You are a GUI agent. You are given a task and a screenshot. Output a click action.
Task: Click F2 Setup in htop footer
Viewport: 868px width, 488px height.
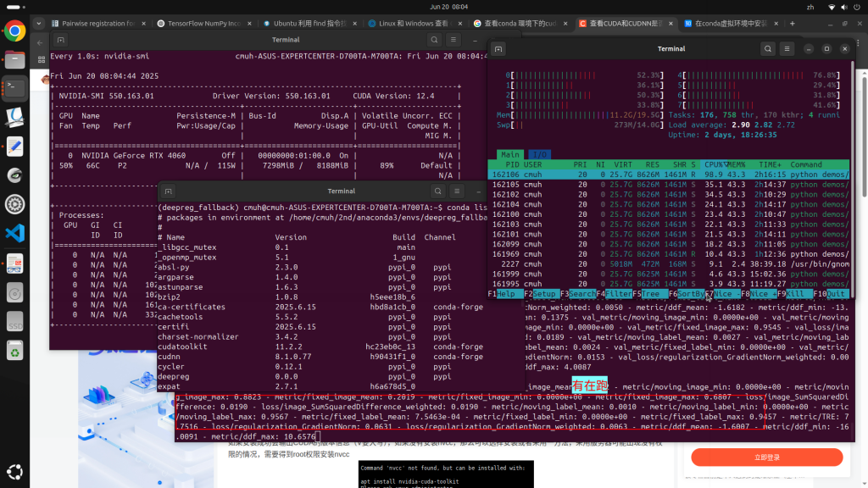coord(542,294)
